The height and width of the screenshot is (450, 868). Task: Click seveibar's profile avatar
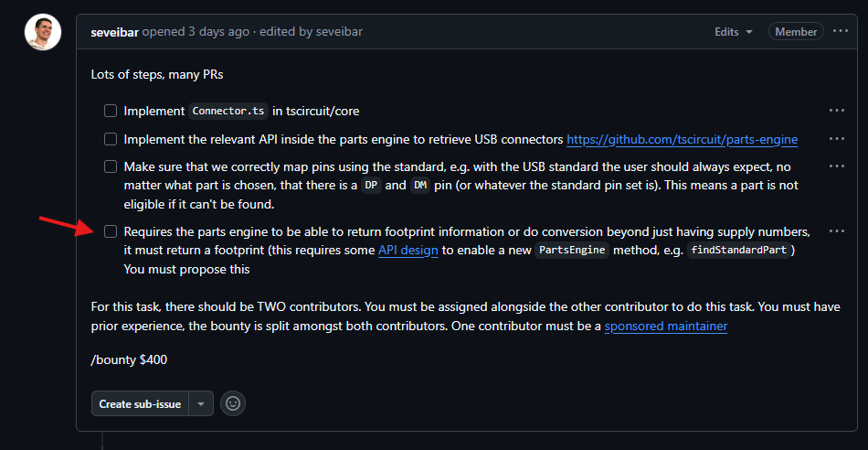[x=43, y=32]
